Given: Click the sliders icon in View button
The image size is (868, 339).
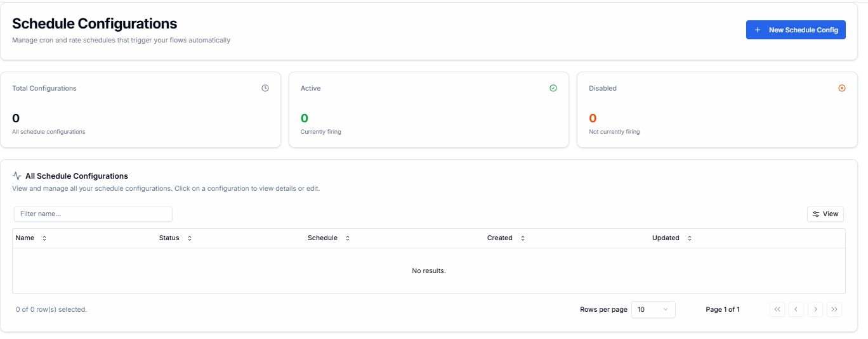Looking at the screenshot, I should tap(816, 214).
